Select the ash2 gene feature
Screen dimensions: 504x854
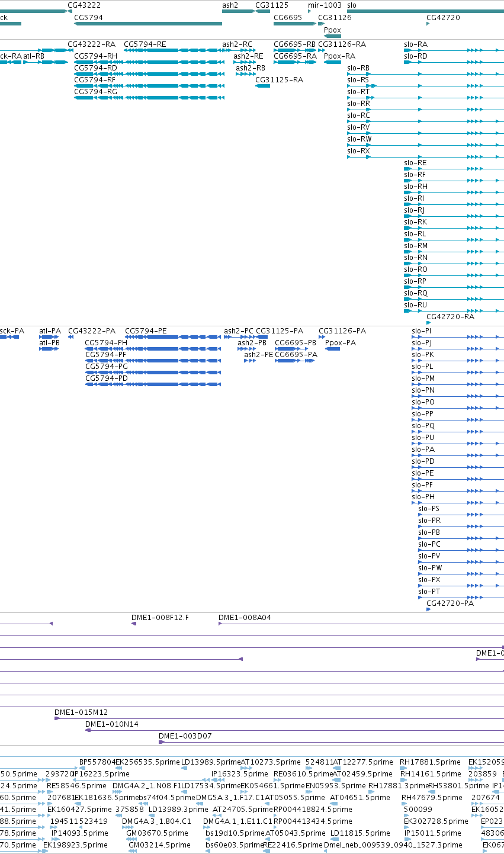coord(238,11)
